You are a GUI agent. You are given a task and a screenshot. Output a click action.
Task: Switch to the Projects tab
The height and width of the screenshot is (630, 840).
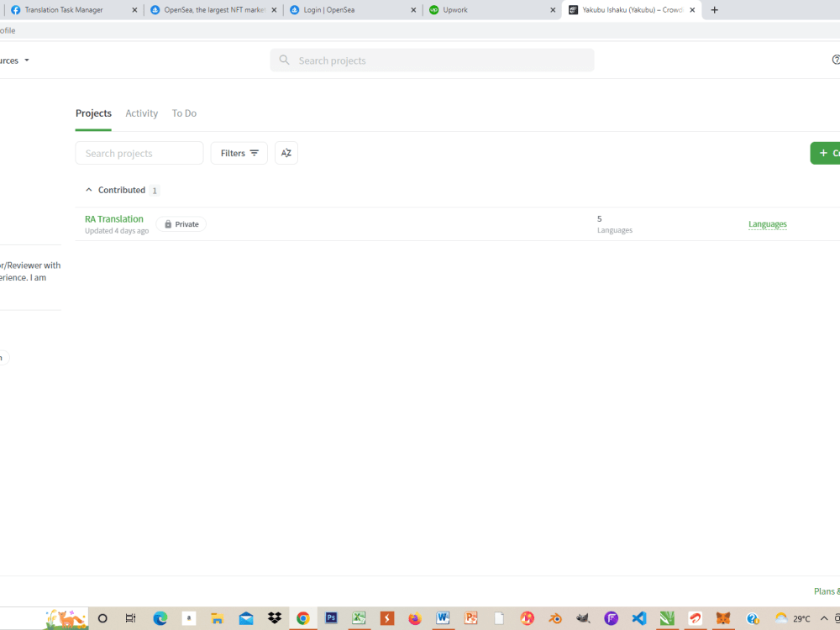pos(93,113)
